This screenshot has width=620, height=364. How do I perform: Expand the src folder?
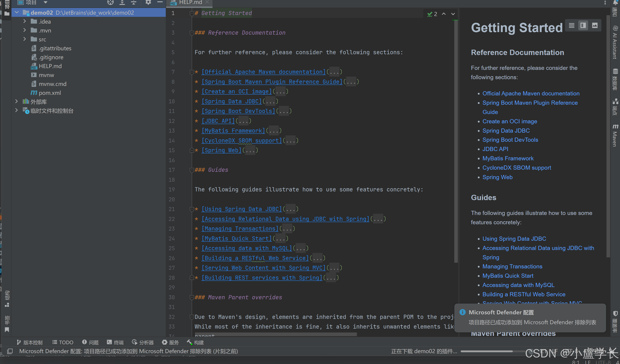click(x=25, y=39)
